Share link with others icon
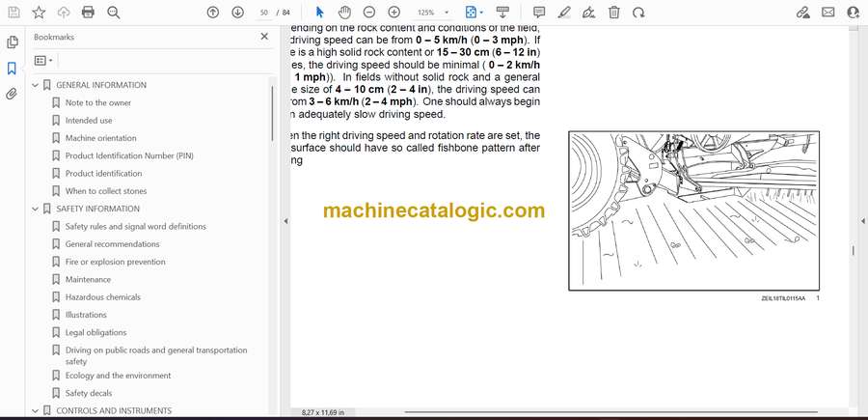The image size is (868, 420). 802,13
